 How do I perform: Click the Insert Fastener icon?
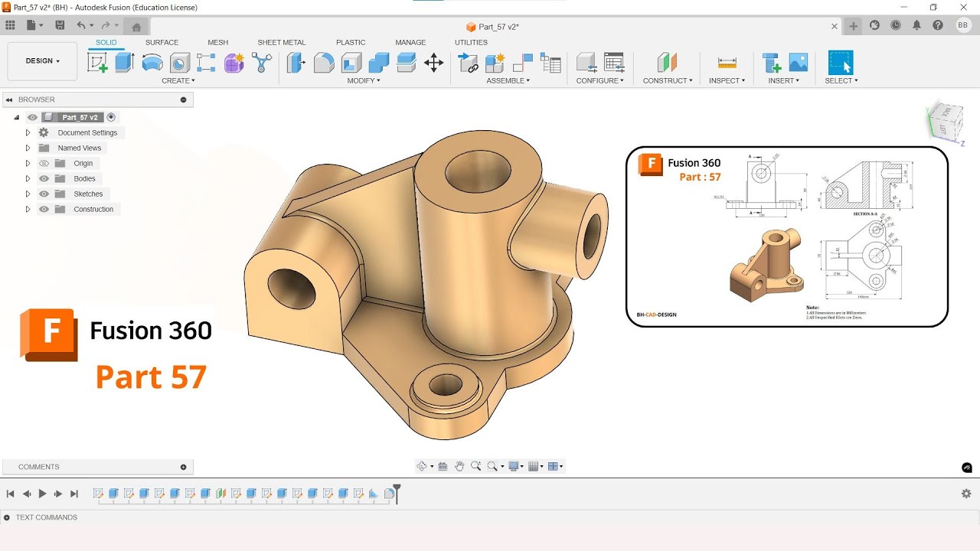771,63
